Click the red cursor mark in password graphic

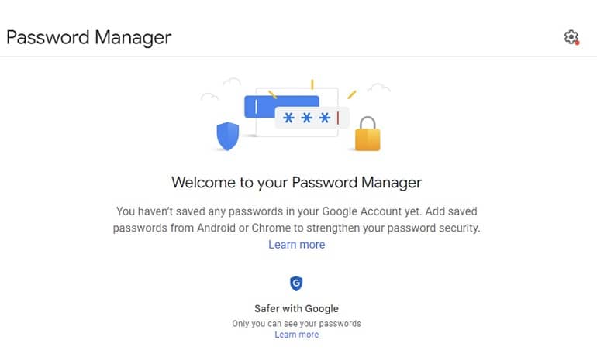click(337, 118)
